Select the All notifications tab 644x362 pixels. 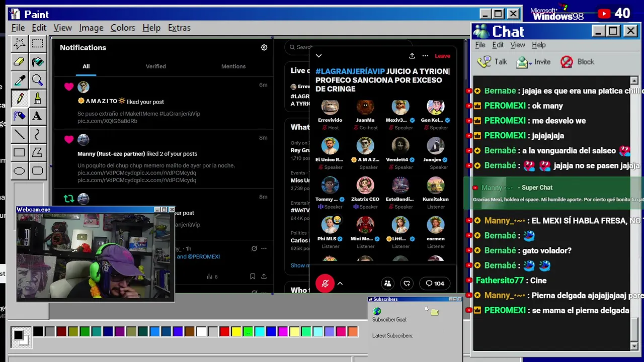tap(86, 66)
